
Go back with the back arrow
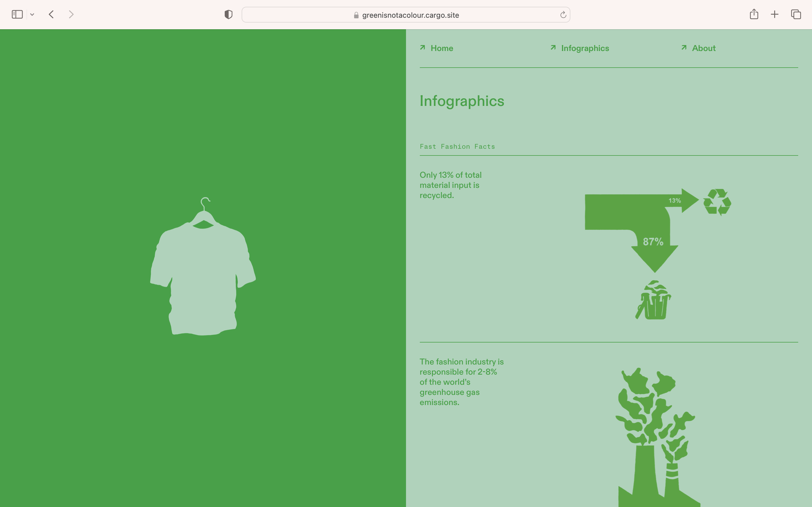[x=51, y=14]
